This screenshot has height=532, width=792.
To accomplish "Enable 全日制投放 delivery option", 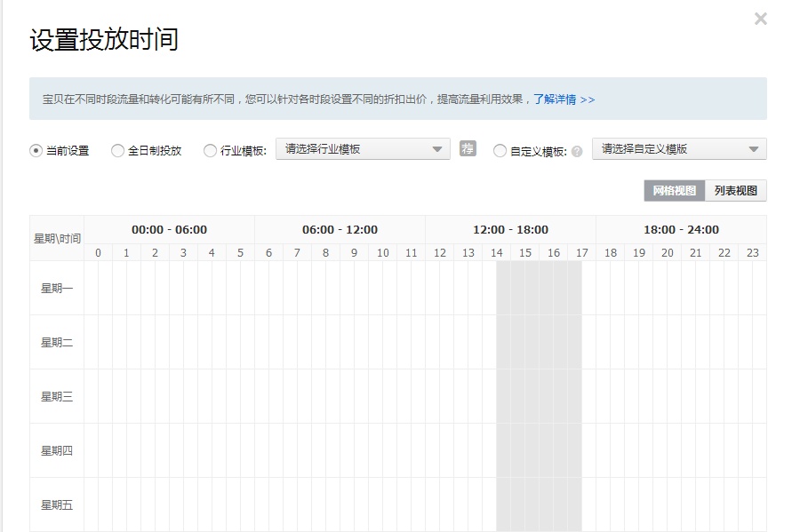I will pyautogui.click(x=116, y=150).
